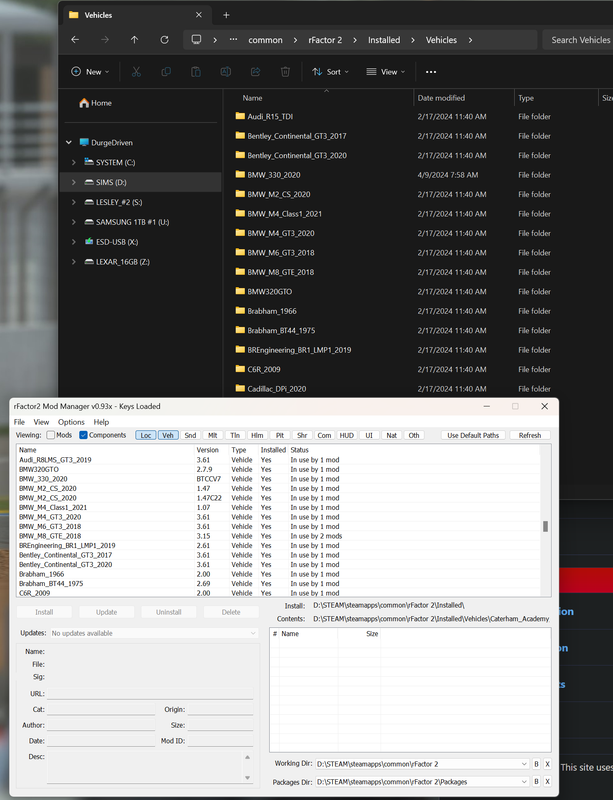Click the Paste clipboard icon

click(195, 72)
